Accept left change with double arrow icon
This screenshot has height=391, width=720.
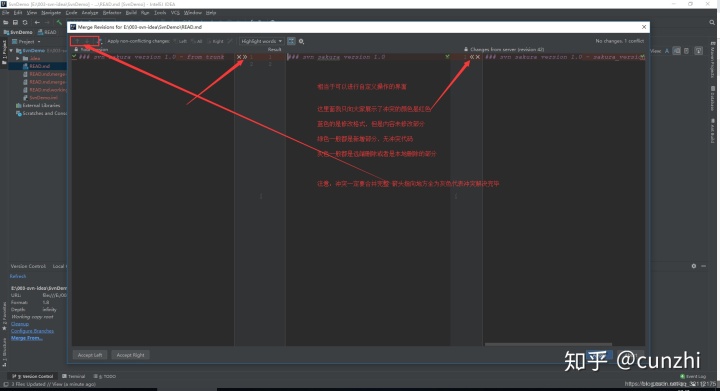245,57
